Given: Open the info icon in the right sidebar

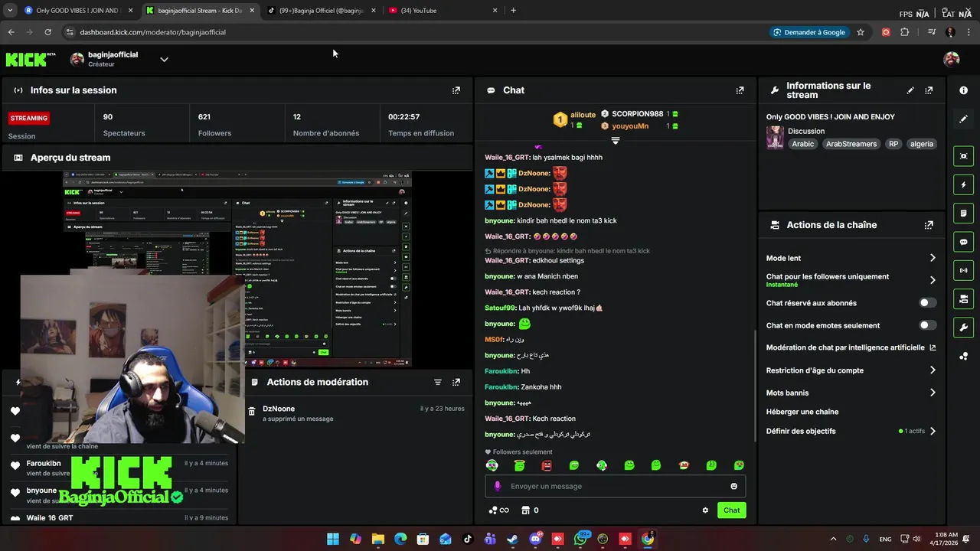Looking at the screenshot, I should pos(963,90).
